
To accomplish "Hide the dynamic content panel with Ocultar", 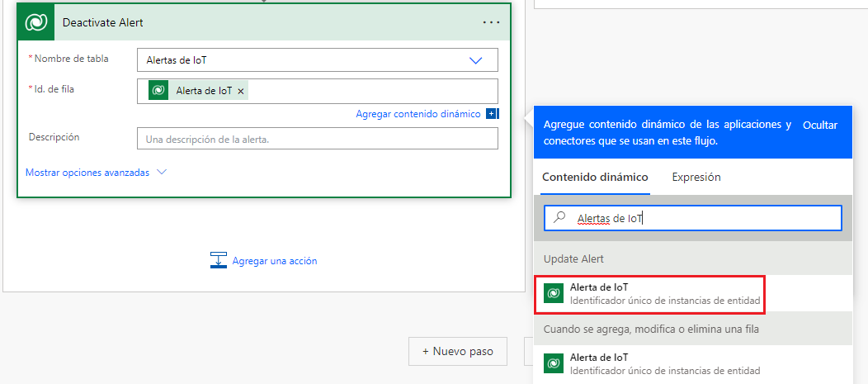I will tap(820, 126).
